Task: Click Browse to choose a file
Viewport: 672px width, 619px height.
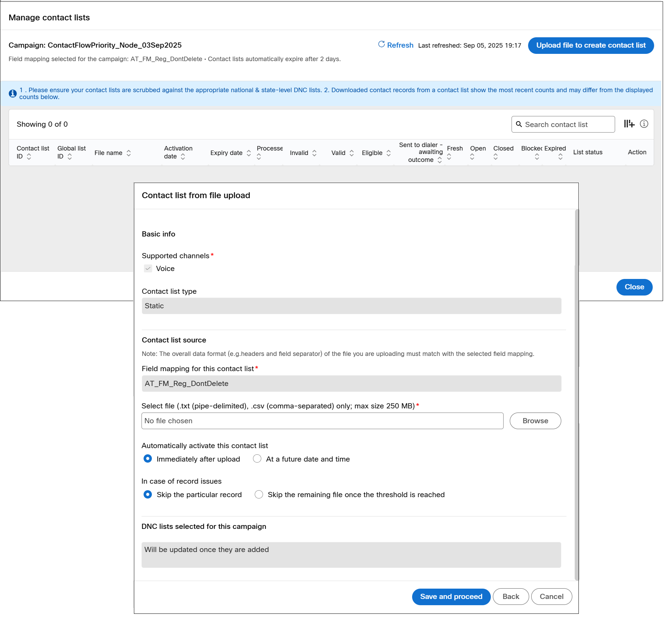Action: click(535, 420)
